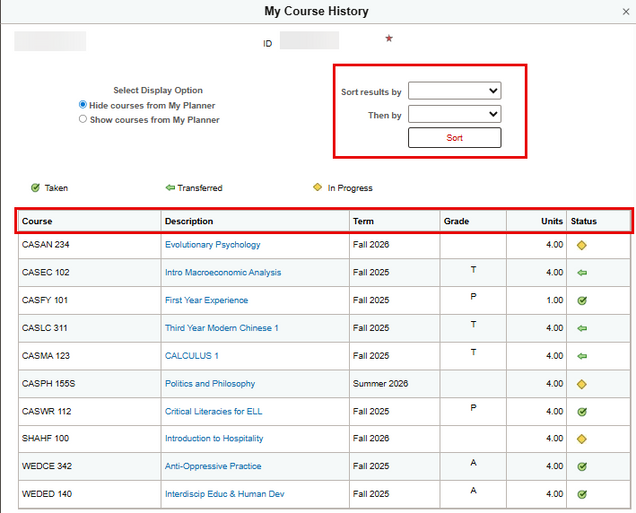
Task: Open the Sort results by dropdown
Action: [454, 90]
